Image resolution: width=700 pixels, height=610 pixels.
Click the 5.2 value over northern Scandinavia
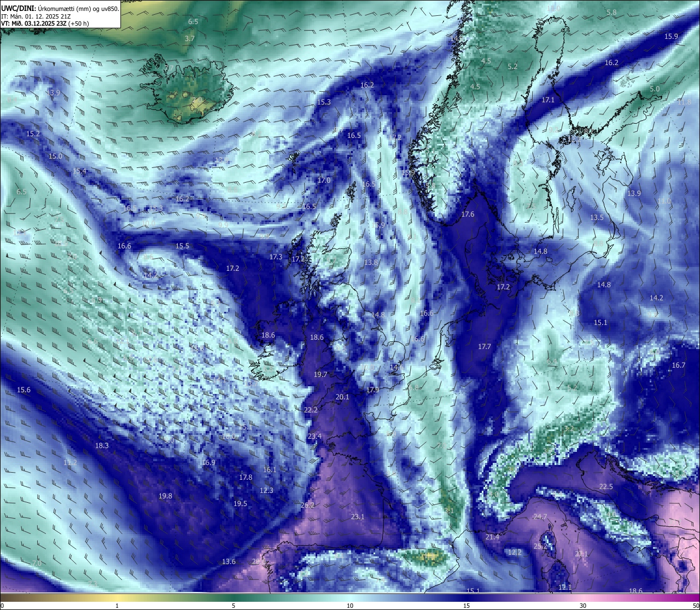[512, 66]
